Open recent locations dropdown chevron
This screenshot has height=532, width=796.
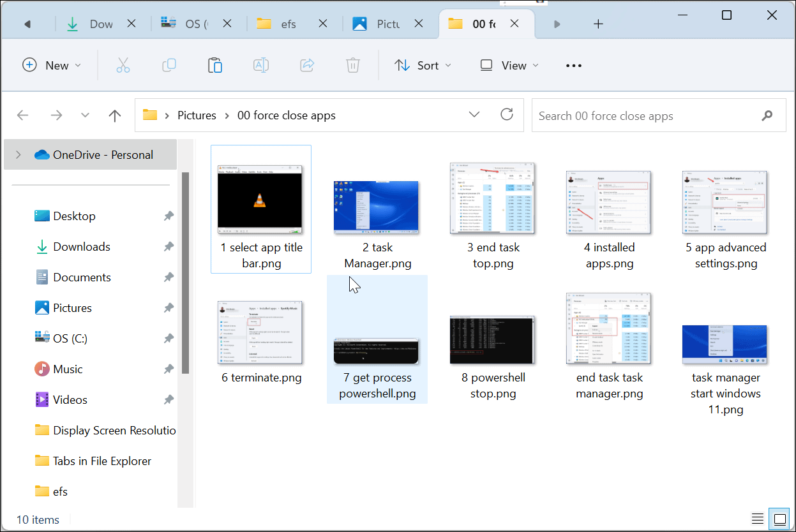[x=86, y=115]
